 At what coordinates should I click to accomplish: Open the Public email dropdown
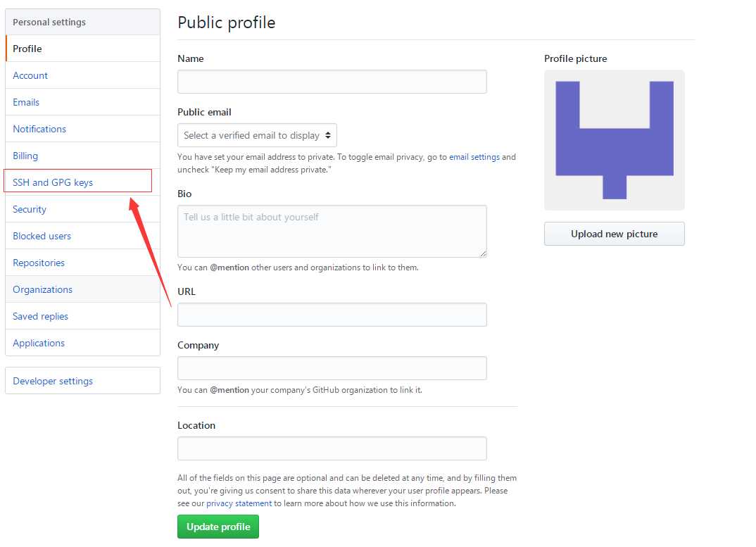point(257,136)
